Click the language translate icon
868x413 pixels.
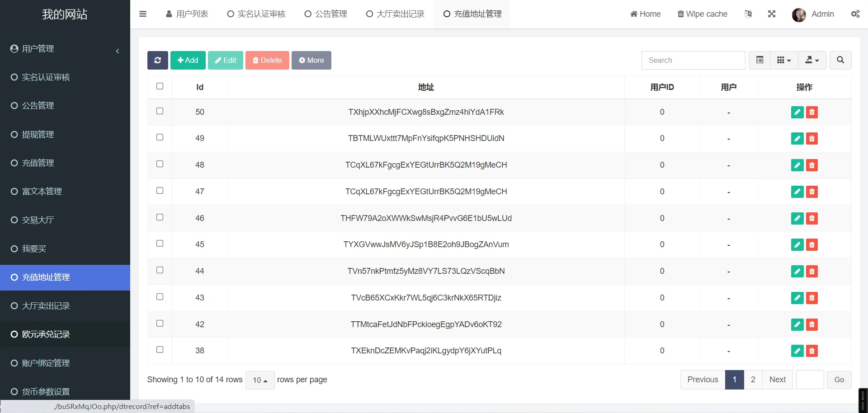(x=748, y=14)
